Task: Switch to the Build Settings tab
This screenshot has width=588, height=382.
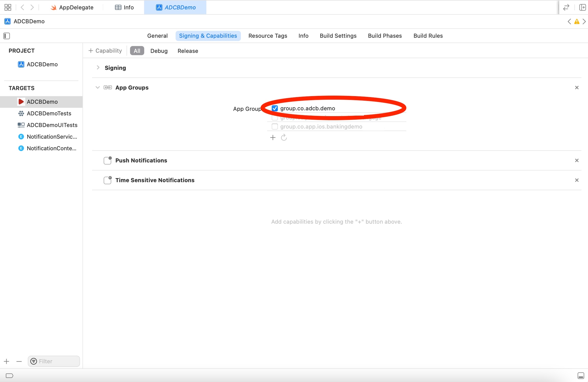Action: 338,36
